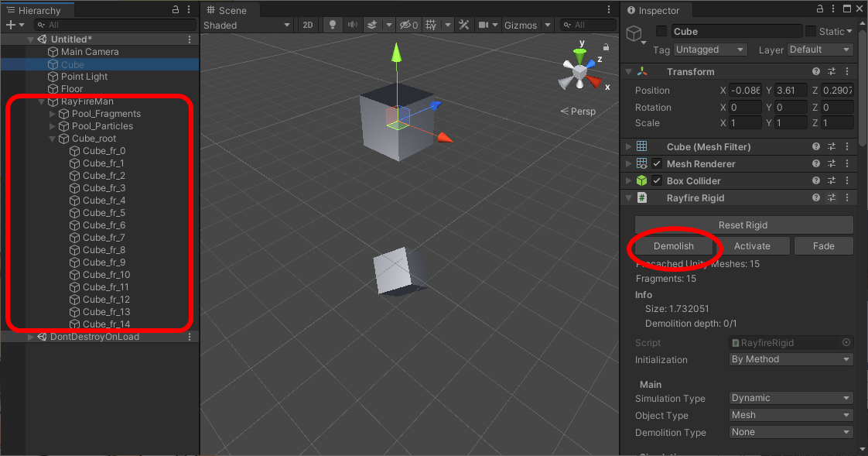This screenshot has width=868, height=456.
Task: Toggle scene view rotation lock icon
Action: tap(607, 47)
